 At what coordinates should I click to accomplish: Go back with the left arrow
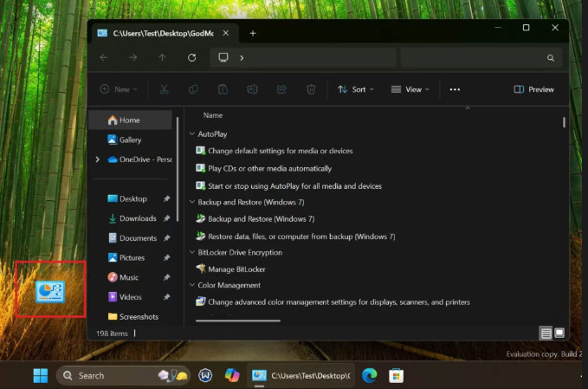tap(104, 57)
